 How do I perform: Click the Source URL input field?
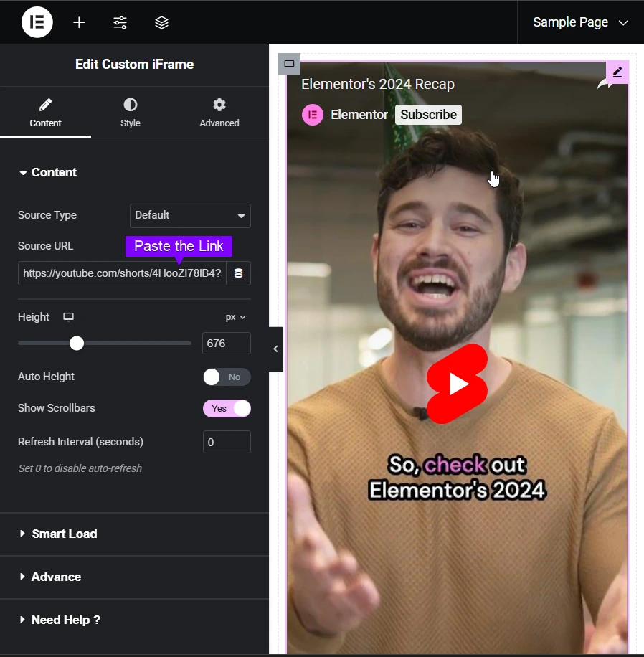[122, 273]
